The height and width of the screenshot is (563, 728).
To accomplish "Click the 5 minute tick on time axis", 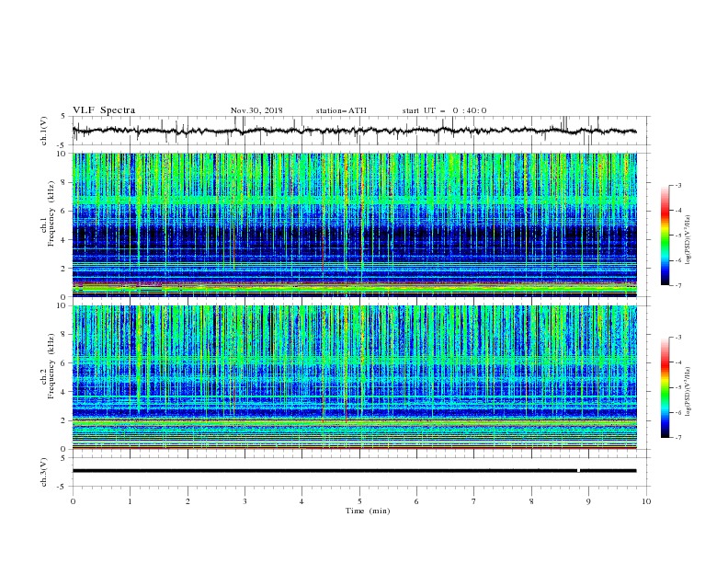I will (359, 501).
